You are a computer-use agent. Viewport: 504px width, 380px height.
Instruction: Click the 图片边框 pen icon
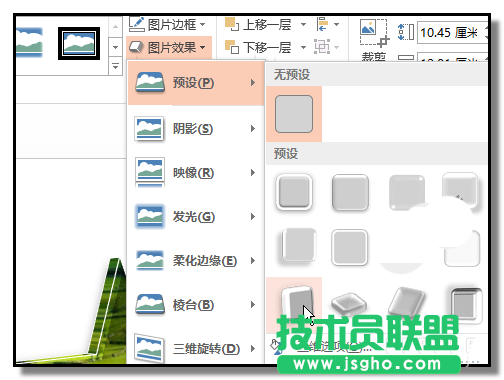click(136, 24)
